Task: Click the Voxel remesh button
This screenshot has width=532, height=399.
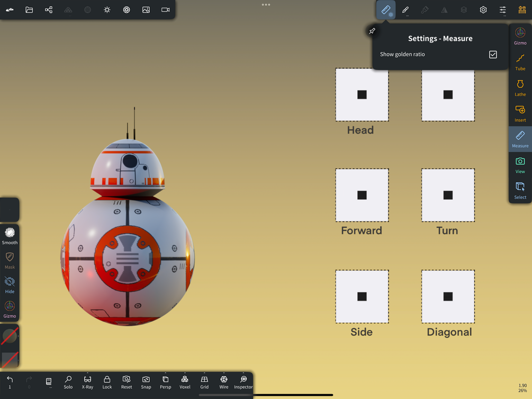Action: [x=185, y=382]
